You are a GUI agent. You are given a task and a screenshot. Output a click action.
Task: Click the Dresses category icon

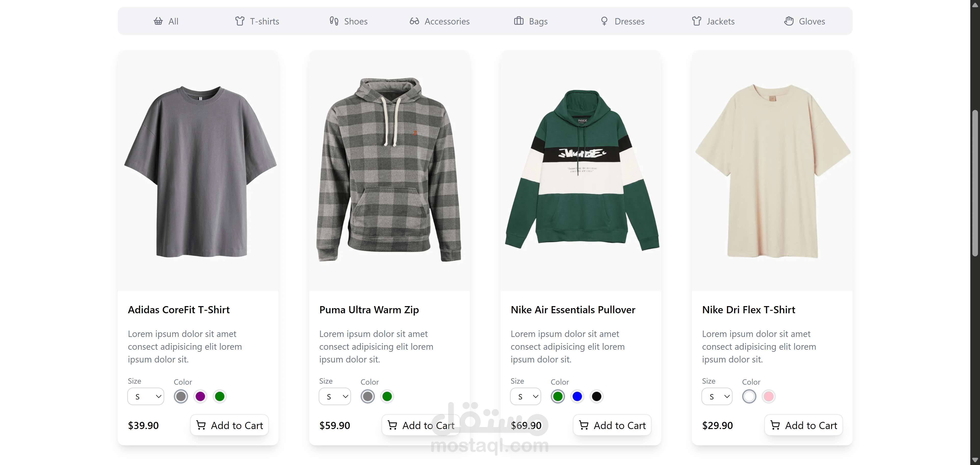pos(604,21)
